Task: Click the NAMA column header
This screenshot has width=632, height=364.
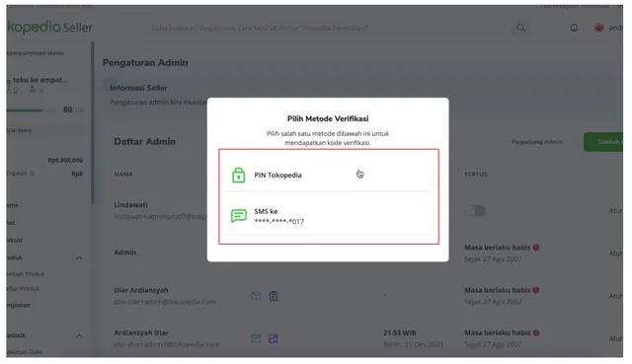Action: click(123, 175)
